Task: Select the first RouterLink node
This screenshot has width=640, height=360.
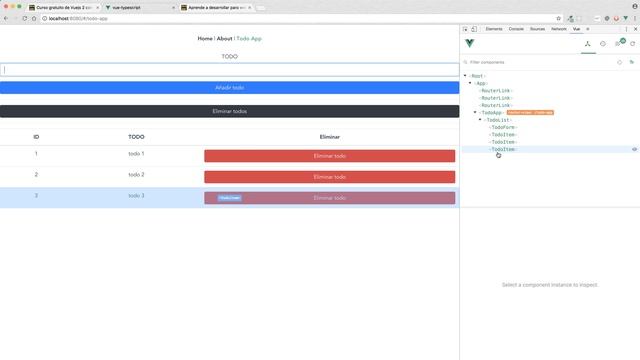Action: pyautogui.click(x=496, y=91)
